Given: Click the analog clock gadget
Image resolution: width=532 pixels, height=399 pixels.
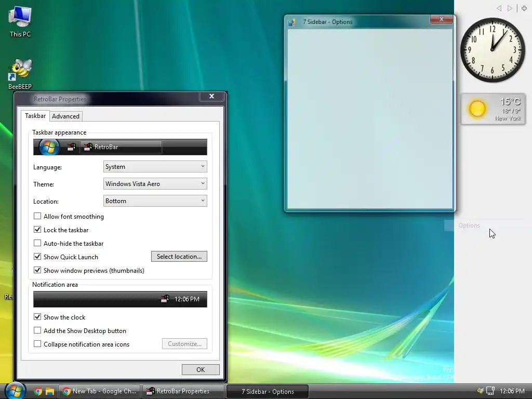Looking at the screenshot, I should 493,50.
